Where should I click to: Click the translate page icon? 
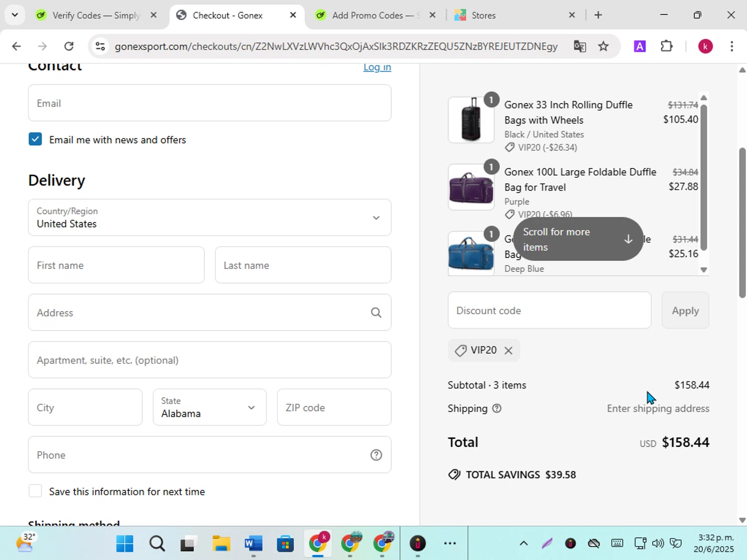coord(580,46)
